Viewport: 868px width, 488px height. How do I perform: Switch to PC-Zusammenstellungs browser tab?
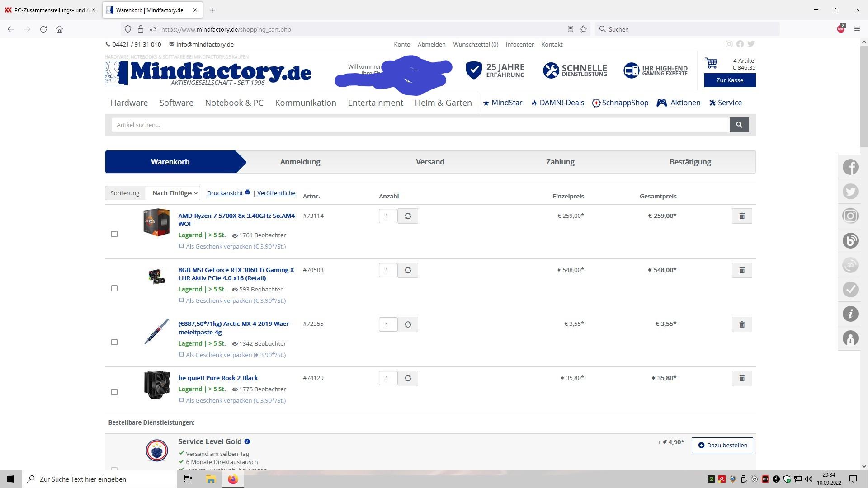(x=50, y=10)
